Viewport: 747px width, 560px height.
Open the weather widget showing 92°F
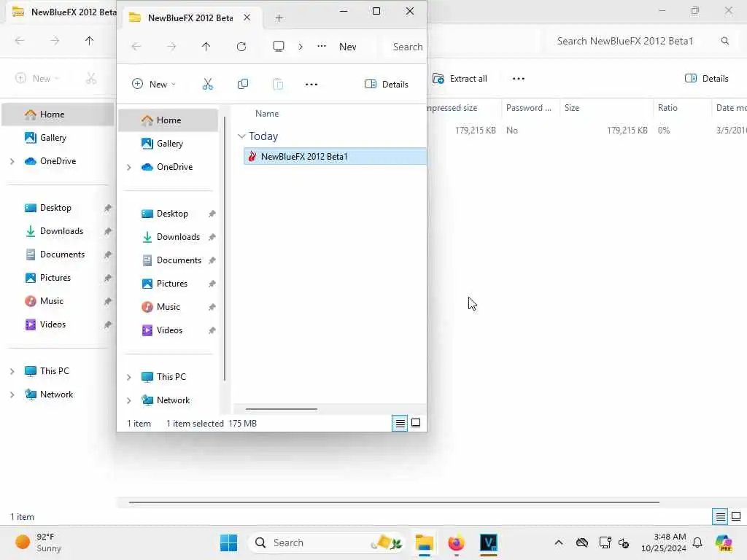coord(38,542)
